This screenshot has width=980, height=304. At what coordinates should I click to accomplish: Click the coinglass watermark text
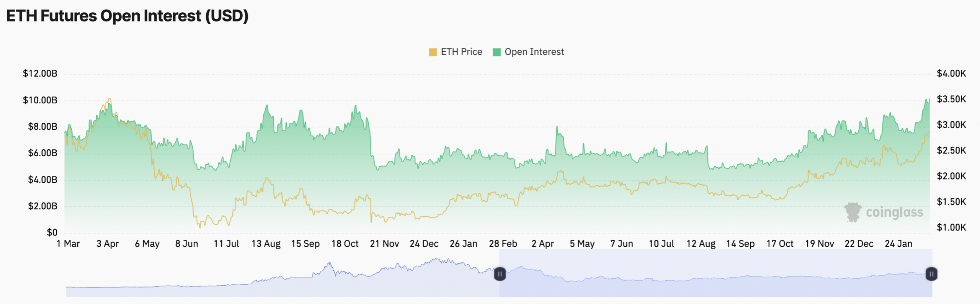[894, 212]
